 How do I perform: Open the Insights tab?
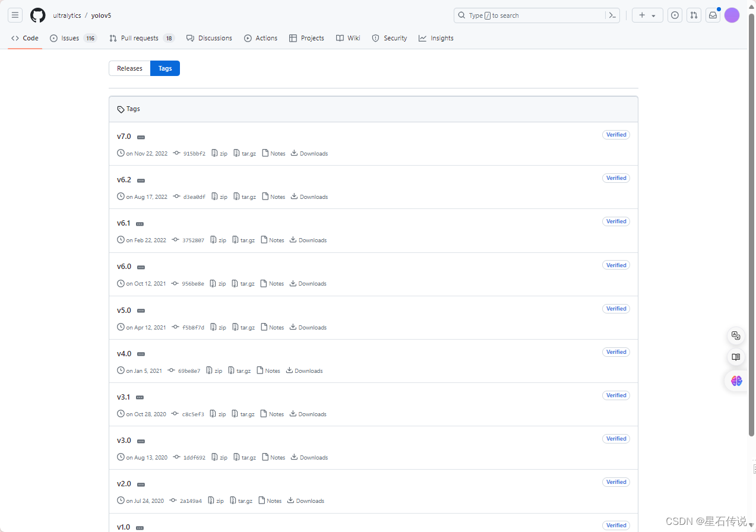click(436, 38)
